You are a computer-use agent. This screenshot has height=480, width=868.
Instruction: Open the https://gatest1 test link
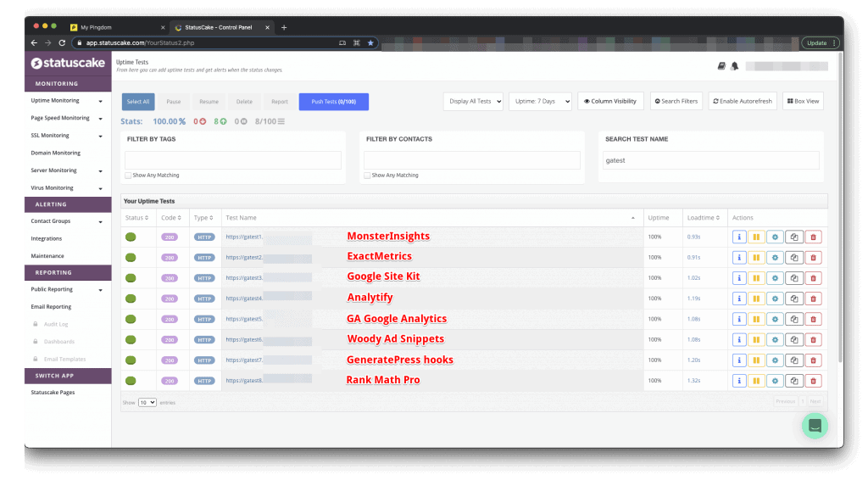pyautogui.click(x=244, y=237)
